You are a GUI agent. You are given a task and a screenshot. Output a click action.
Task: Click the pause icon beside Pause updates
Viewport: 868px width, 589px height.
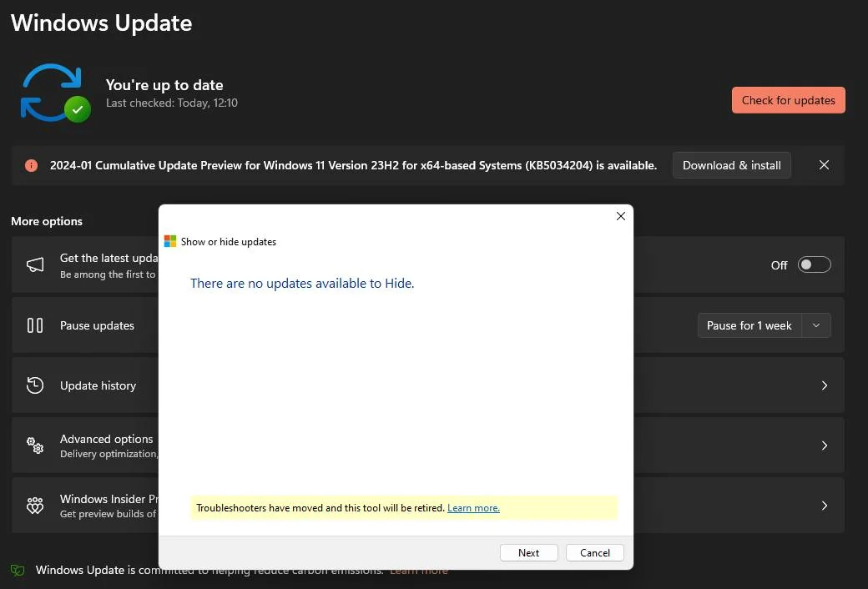[35, 325]
